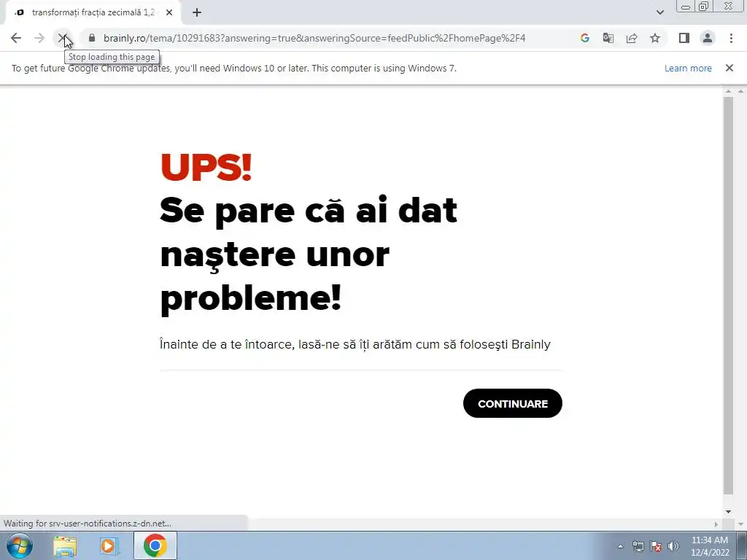This screenshot has height=560, width=747.
Task: Bookmark this tab with the star
Action: tap(655, 38)
